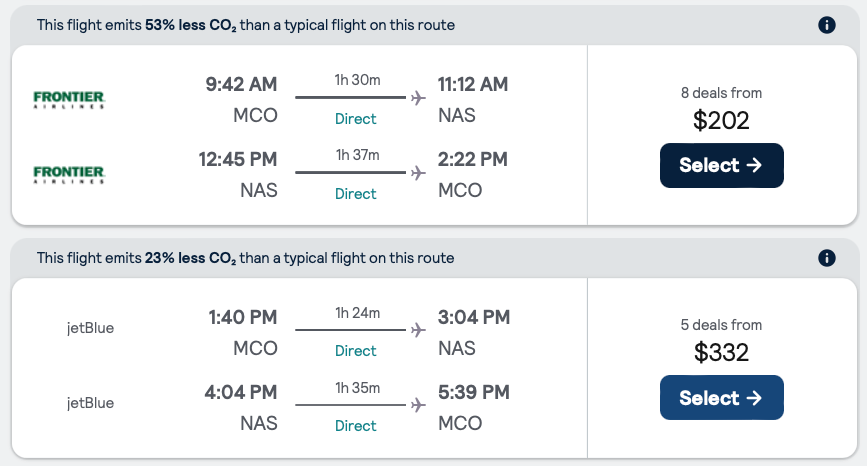The height and width of the screenshot is (466, 867).
Task: Click the 53% less CO₂ emissions banner text
Action: (x=246, y=25)
